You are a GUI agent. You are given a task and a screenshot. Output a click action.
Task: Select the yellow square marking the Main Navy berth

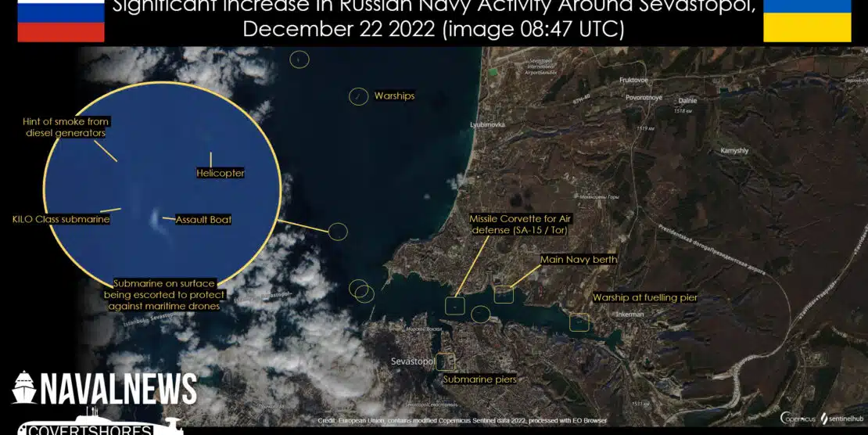tap(504, 294)
